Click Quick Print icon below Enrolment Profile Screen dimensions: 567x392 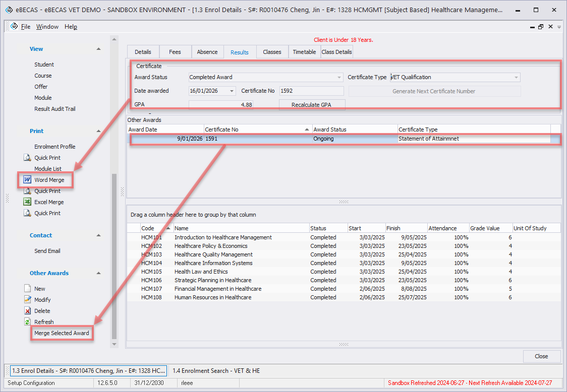[x=28, y=158]
